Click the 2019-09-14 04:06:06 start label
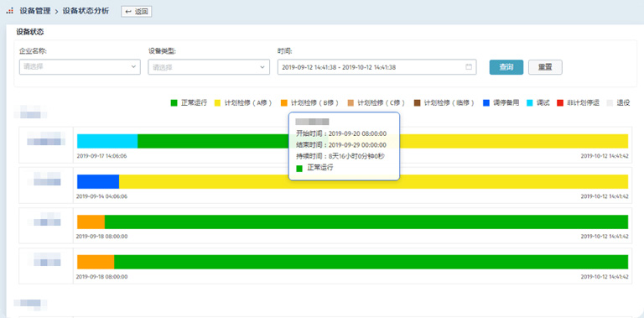644x318 pixels. coord(101,196)
